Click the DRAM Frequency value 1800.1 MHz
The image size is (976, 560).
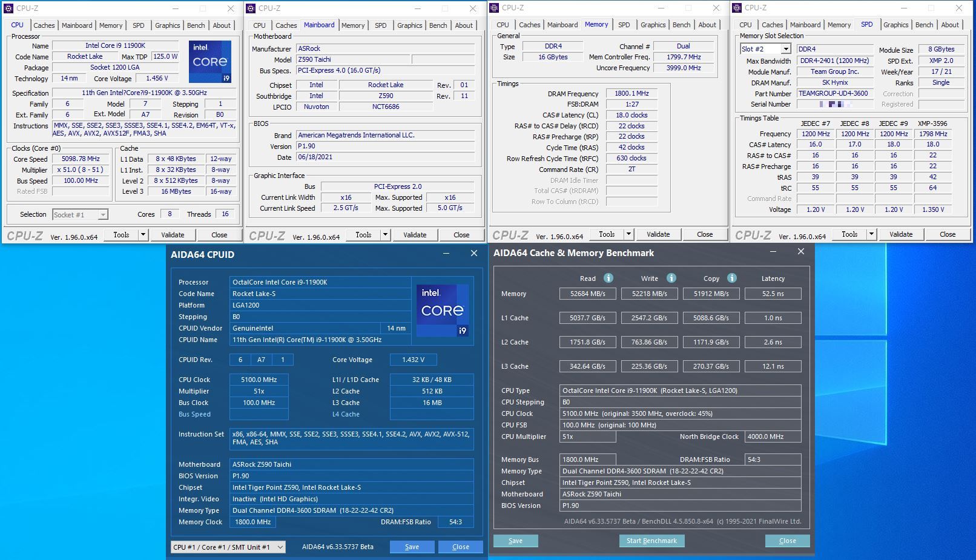tap(631, 94)
